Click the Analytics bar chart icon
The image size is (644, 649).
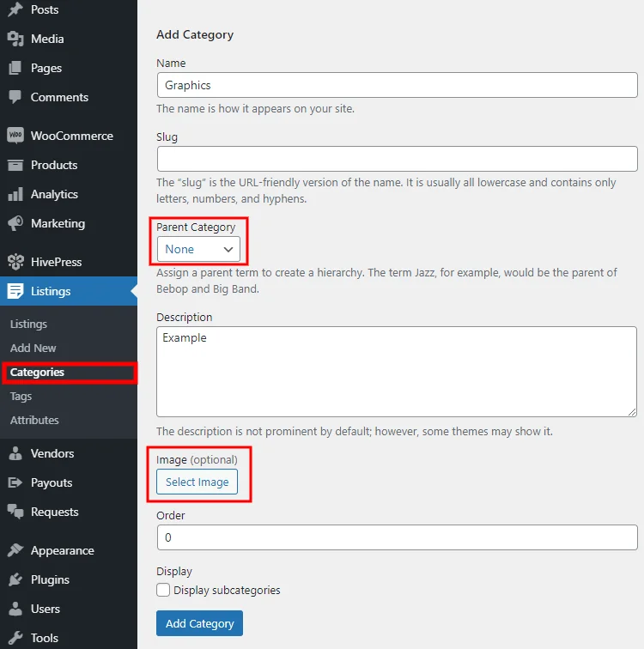[15, 194]
